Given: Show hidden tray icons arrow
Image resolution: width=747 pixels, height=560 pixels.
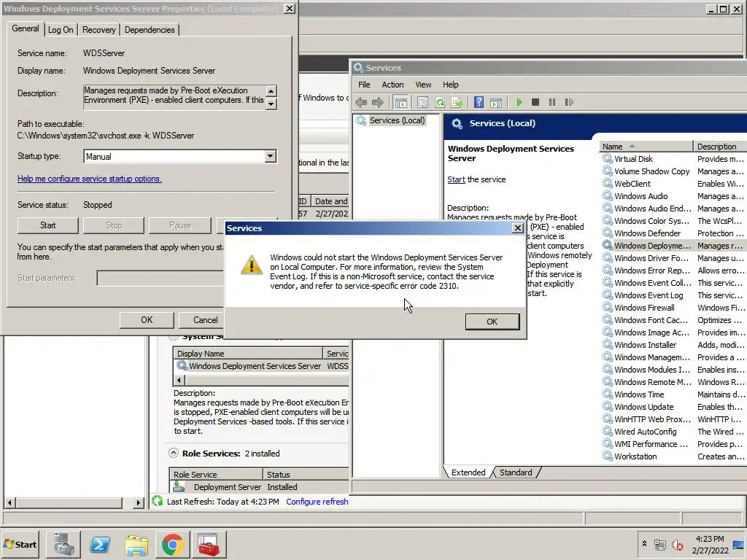Looking at the screenshot, I should tap(644, 544).
